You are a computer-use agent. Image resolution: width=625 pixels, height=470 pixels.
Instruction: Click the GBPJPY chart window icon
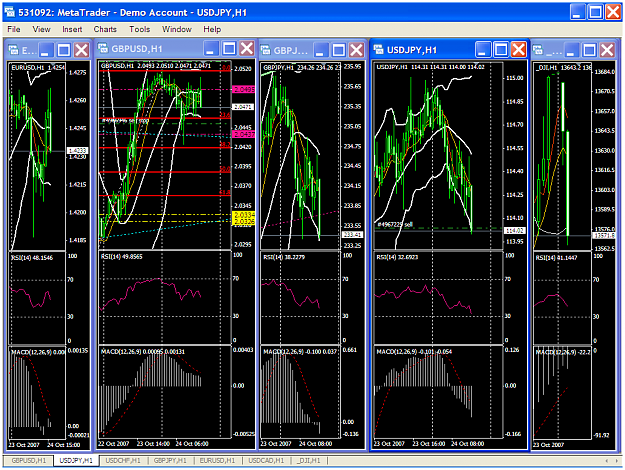pyautogui.click(x=265, y=50)
